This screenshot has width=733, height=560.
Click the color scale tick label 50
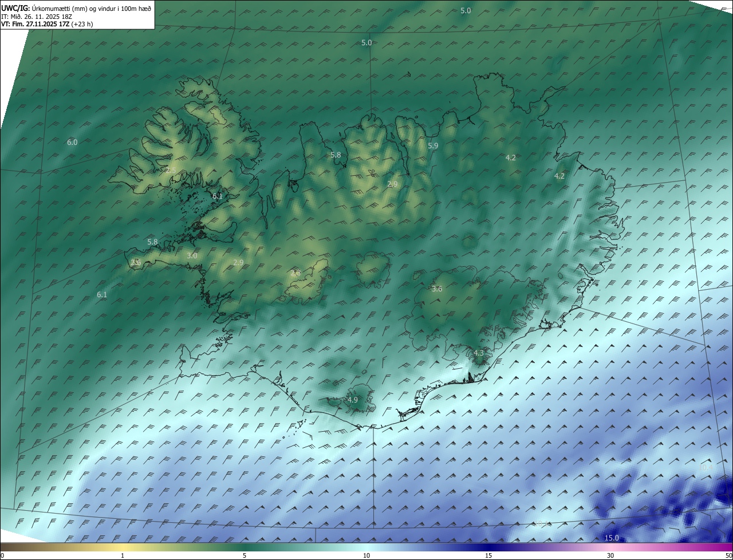728,555
